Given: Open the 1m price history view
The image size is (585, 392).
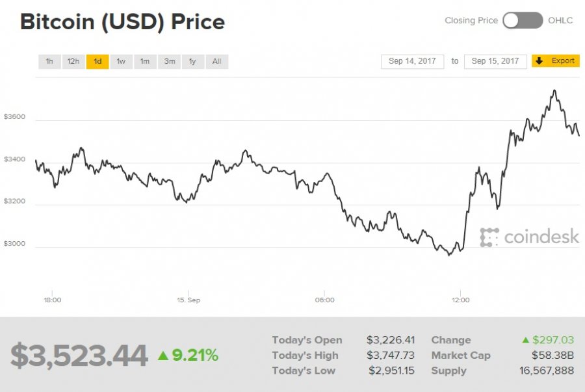Looking at the screenshot, I should coord(144,61).
